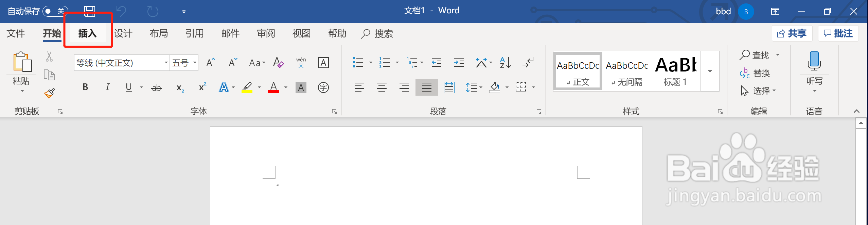Switch to the 插入 tab
This screenshot has width=868, height=225.
88,33
